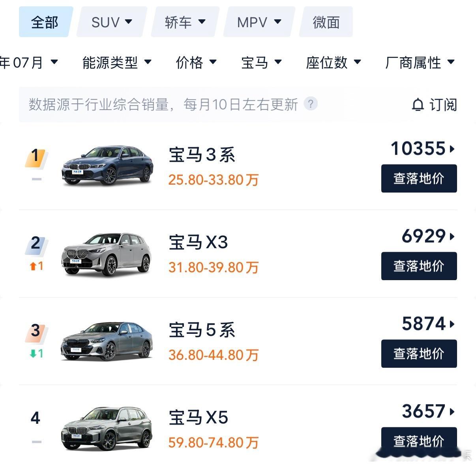The height and width of the screenshot is (466, 476).
Task: Tap the arrow beside 10355 sales
Action: click(x=452, y=149)
